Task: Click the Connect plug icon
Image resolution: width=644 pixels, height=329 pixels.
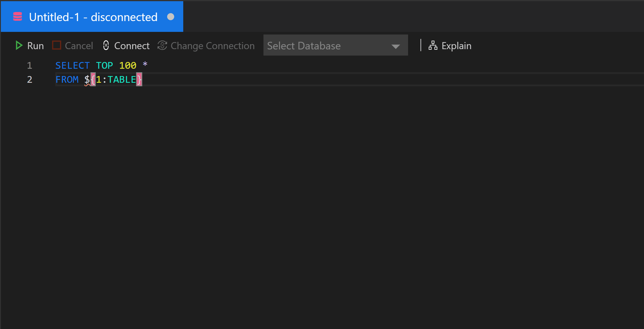Action: pos(106,45)
